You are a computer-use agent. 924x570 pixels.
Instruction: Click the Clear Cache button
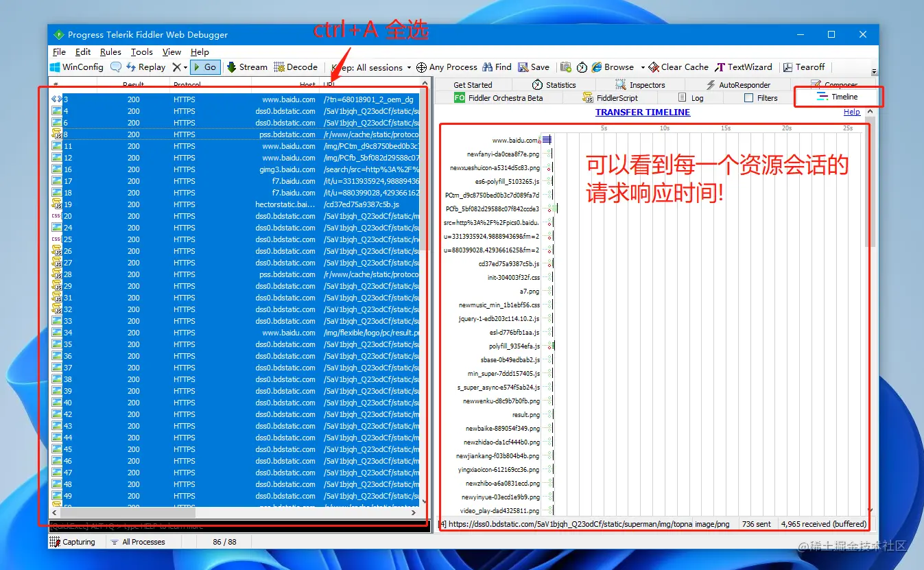[x=678, y=67]
